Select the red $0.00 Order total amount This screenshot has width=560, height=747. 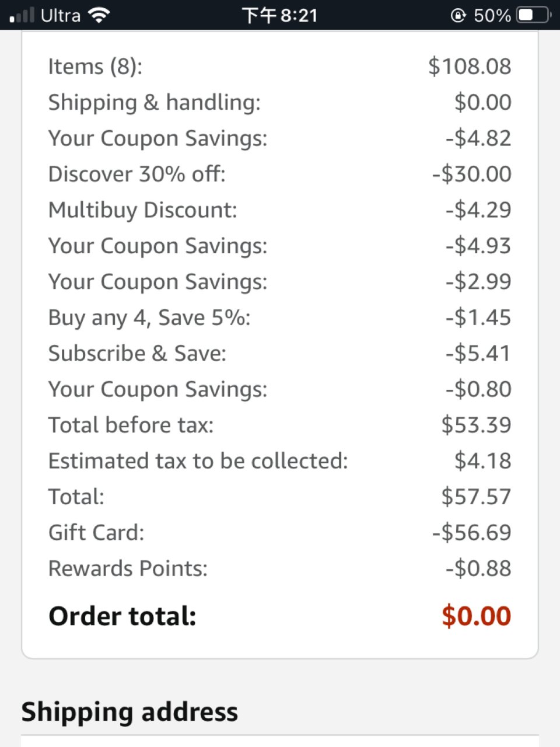[x=476, y=615]
